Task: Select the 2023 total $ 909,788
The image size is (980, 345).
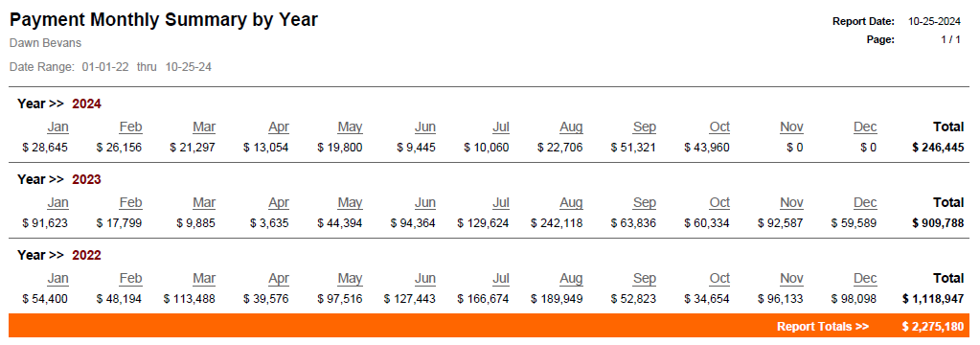Action: 938,223
